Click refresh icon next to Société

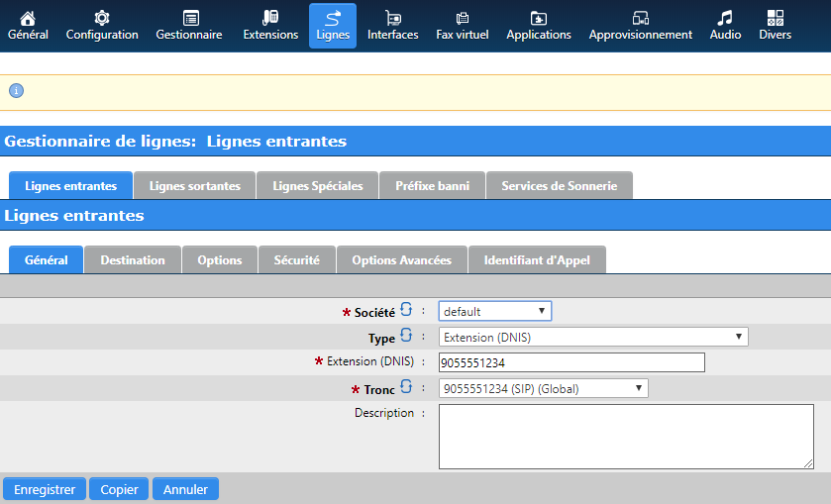click(x=406, y=311)
